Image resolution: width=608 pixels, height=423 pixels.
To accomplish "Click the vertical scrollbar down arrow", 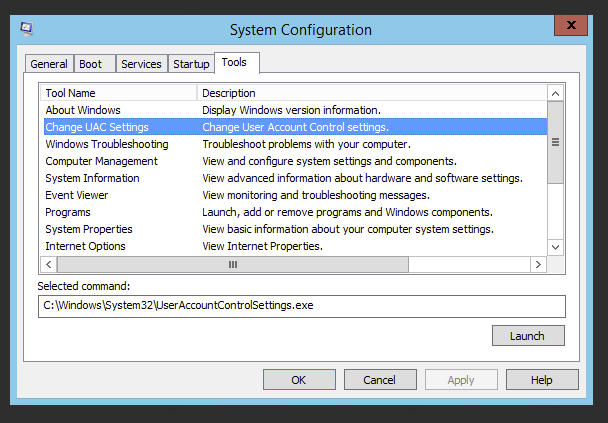I will pos(556,247).
